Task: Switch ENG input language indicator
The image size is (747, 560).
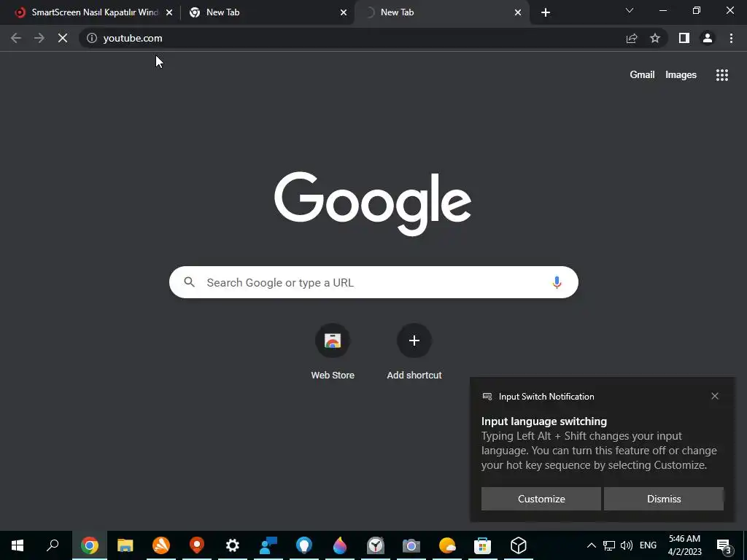Action: pyautogui.click(x=648, y=545)
